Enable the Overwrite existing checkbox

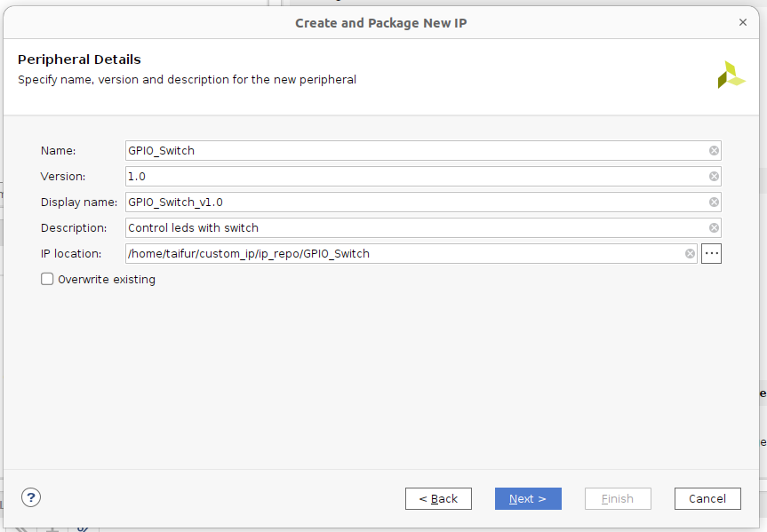48,279
